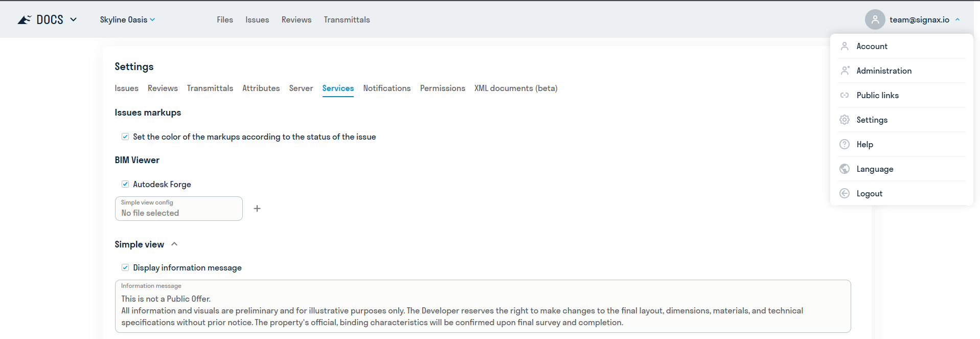980x339 pixels.
Task: Choose Account from the user menu
Action: pos(902,46)
